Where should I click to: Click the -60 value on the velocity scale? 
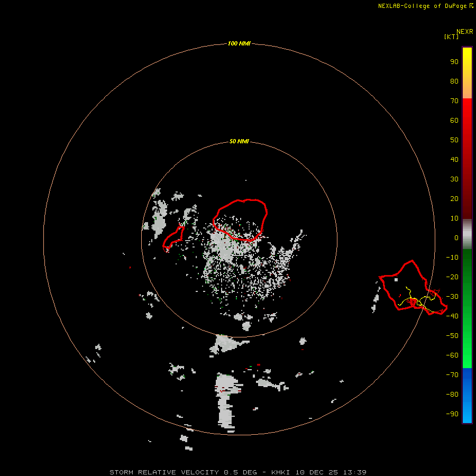tap(452, 355)
